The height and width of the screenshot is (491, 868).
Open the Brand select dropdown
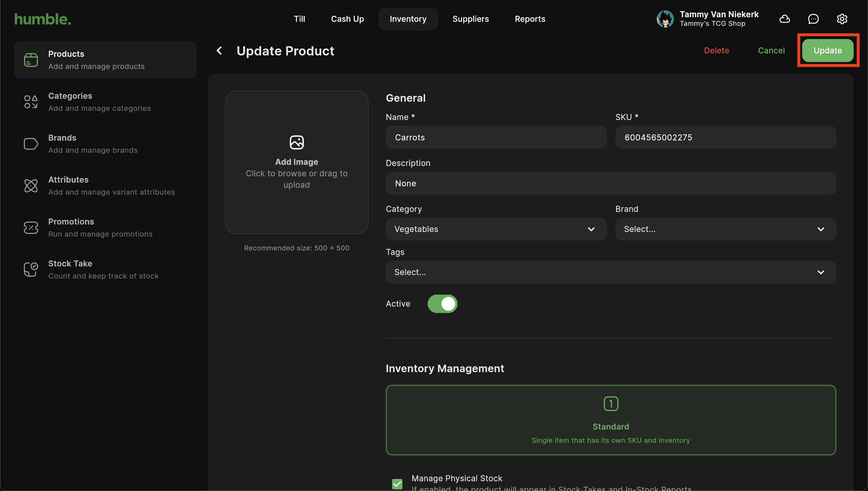click(x=725, y=229)
